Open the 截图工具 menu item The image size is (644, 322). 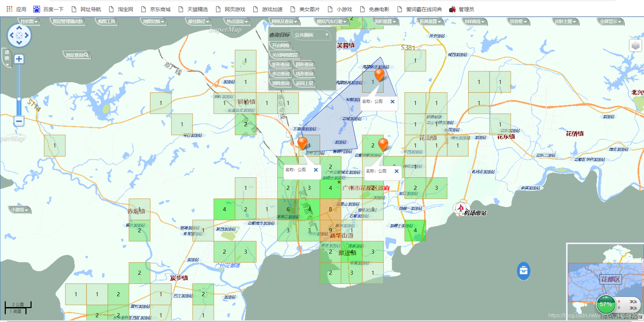[x=107, y=21]
